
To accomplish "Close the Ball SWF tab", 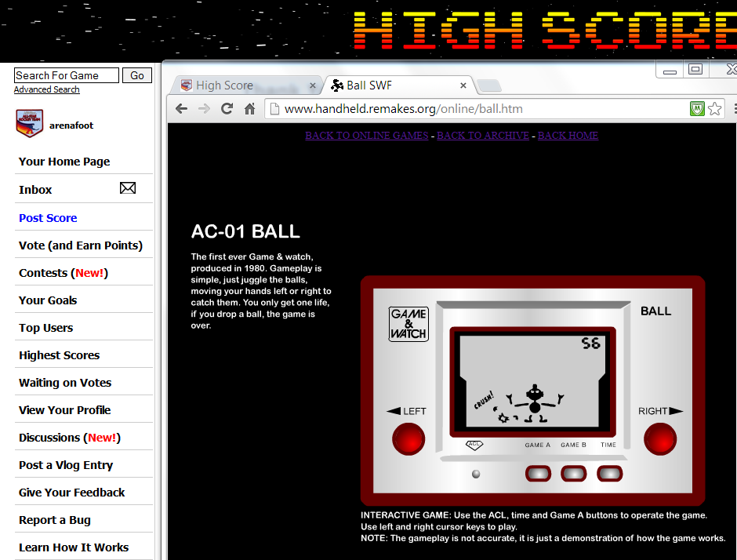I will click(x=463, y=85).
